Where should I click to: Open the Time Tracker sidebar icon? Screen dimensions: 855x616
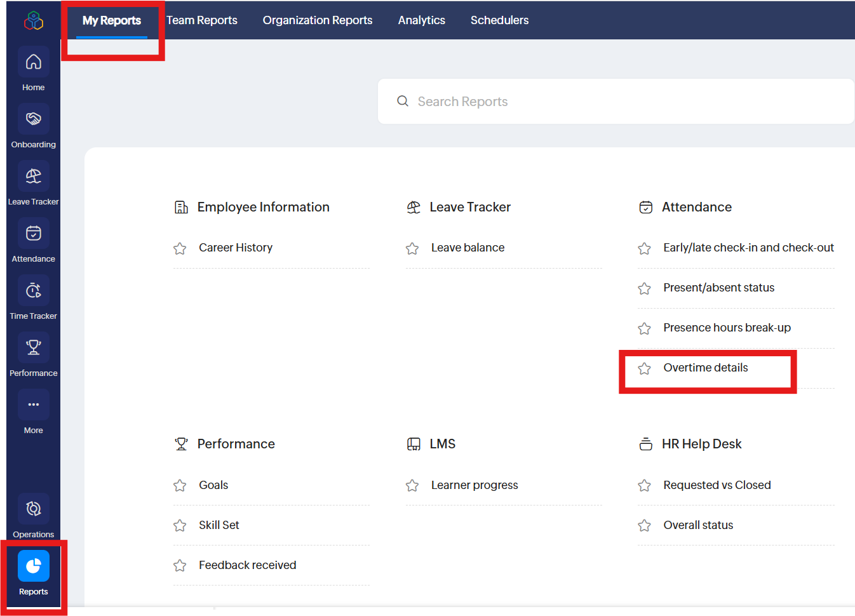coord(33,291)
